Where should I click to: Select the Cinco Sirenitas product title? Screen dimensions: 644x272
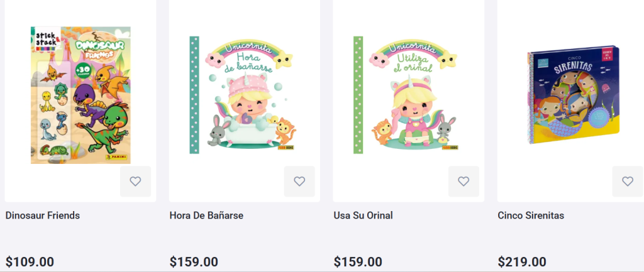tap(531, 215)
